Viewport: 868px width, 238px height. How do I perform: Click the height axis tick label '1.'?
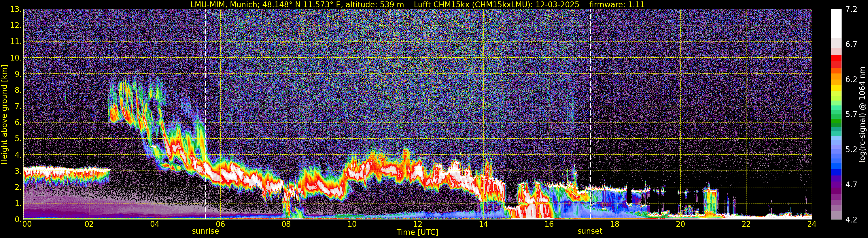click(x=18, y=203)
